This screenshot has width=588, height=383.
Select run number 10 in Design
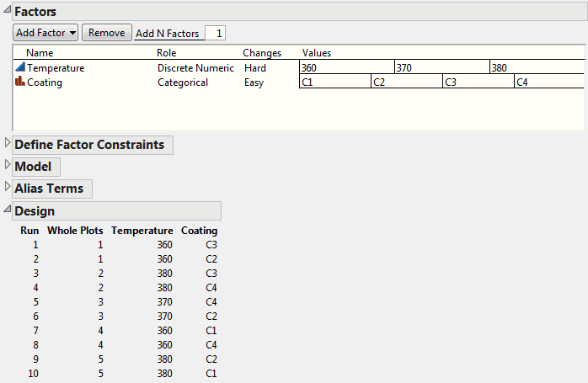tap(33, 373)
